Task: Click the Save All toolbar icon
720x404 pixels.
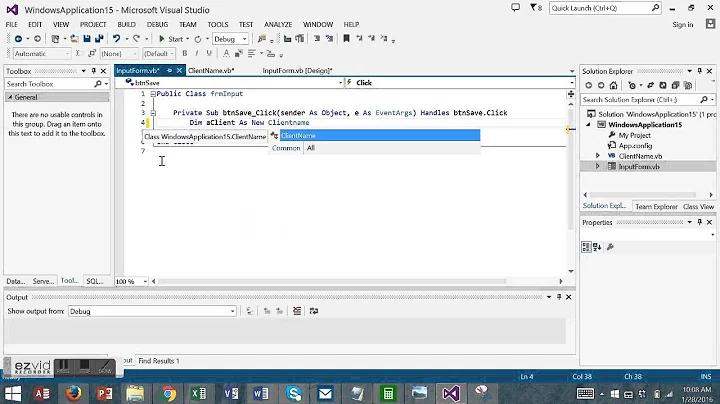Action: point(99,39)
